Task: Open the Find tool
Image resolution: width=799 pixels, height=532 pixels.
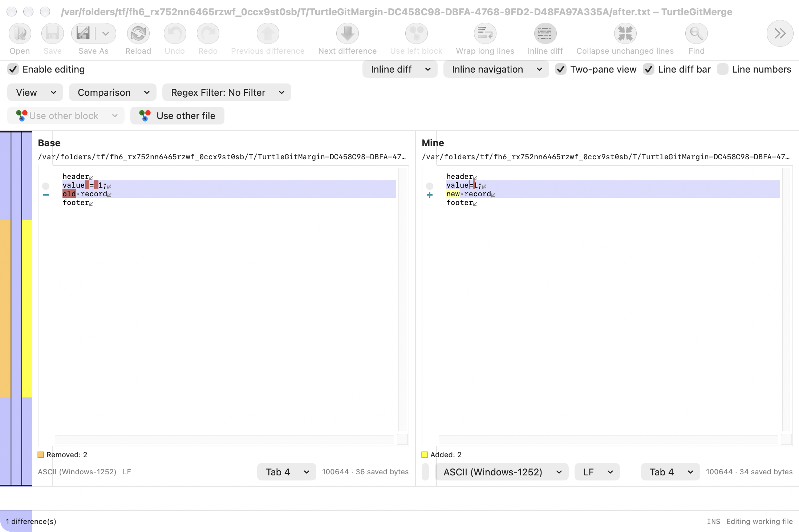Action: point(697,33)
